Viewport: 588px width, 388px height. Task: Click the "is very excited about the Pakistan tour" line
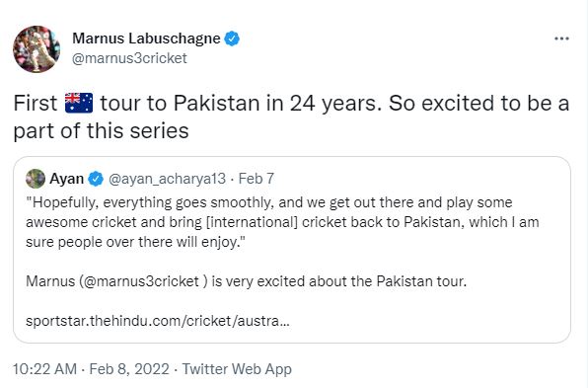pos(339,281)
